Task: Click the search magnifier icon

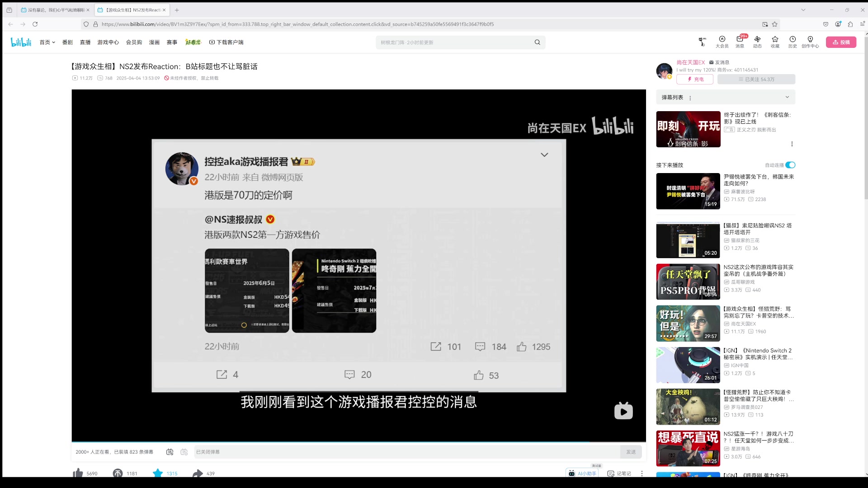Action: tap(537, 42)
